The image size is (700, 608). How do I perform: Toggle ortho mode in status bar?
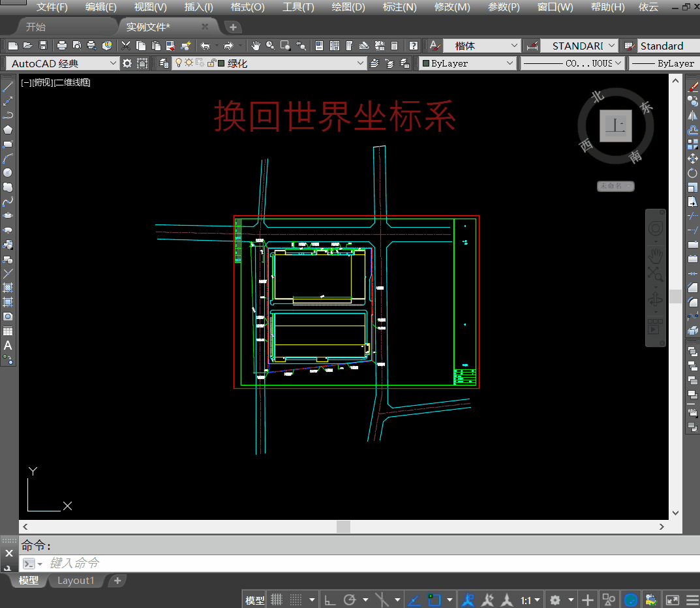[330, 600]
